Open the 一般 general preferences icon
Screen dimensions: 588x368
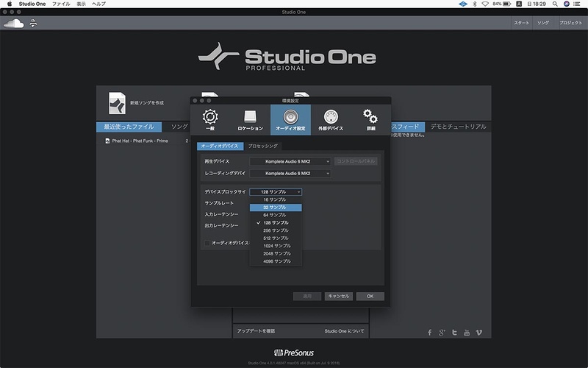pyautogui.click(x=210, y=120)
